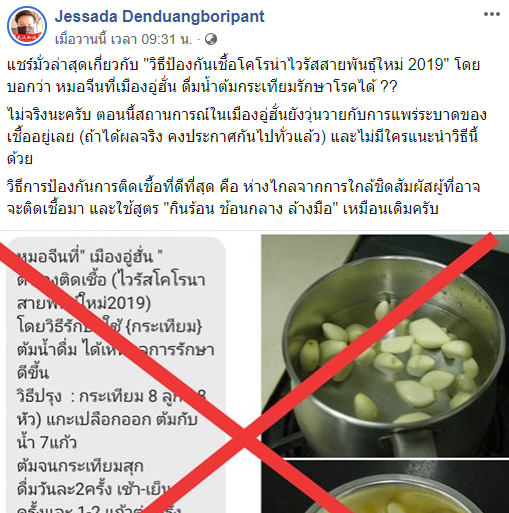Click the metal pot handle in the photo

click(x=412, y=443)
